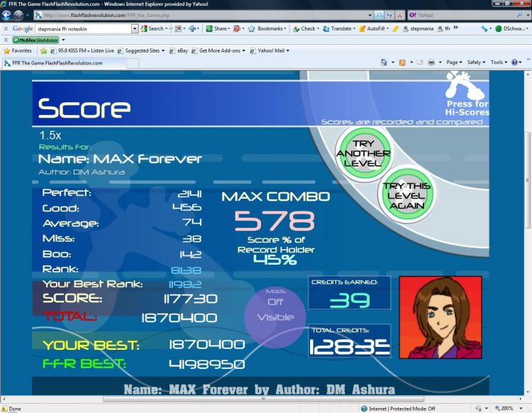532x413 pixels.
Task: Open the Print dropdown arrow
Action: coord(440,62)
